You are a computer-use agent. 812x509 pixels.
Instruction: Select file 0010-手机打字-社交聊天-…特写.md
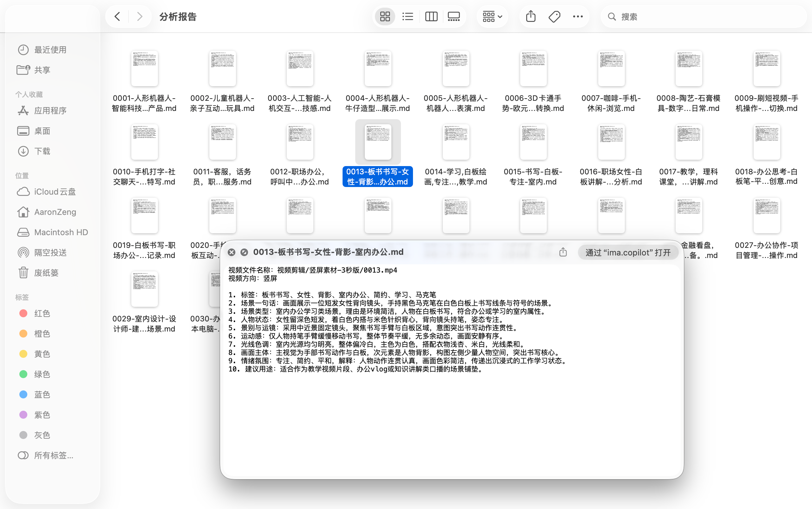144,155
